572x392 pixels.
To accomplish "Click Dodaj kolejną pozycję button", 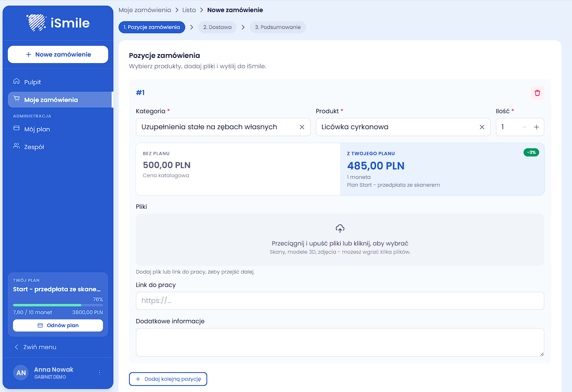I will tap(168, 379).
